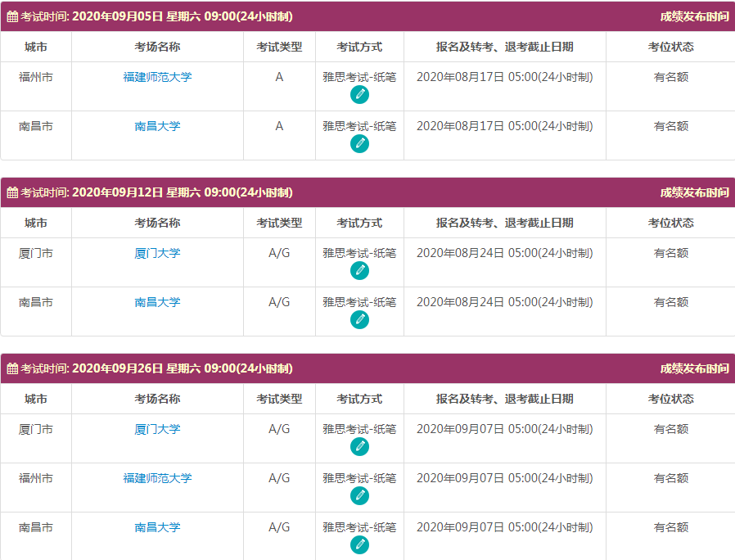Image resolution: width=735 pixels, height=560 pixels.
Task: Open 福建师范大学 venue link under September 5 exam
Action: pyautogui.click(x=157, y=77)
